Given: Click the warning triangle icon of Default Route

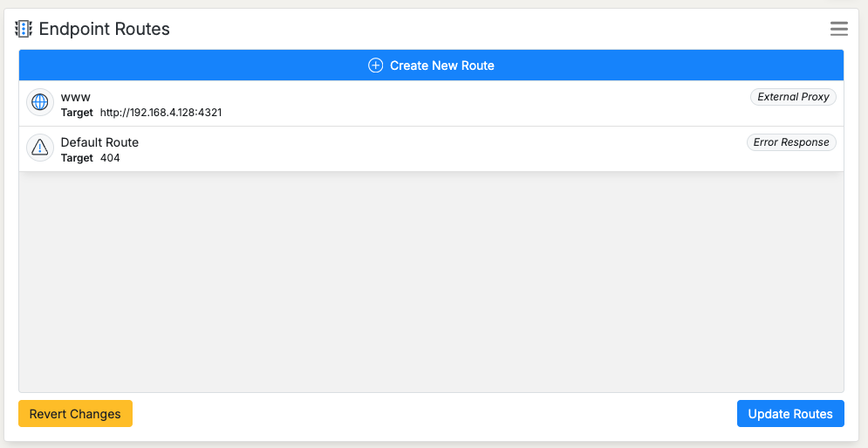Looking at the screenshot, I should pos(40,148).
